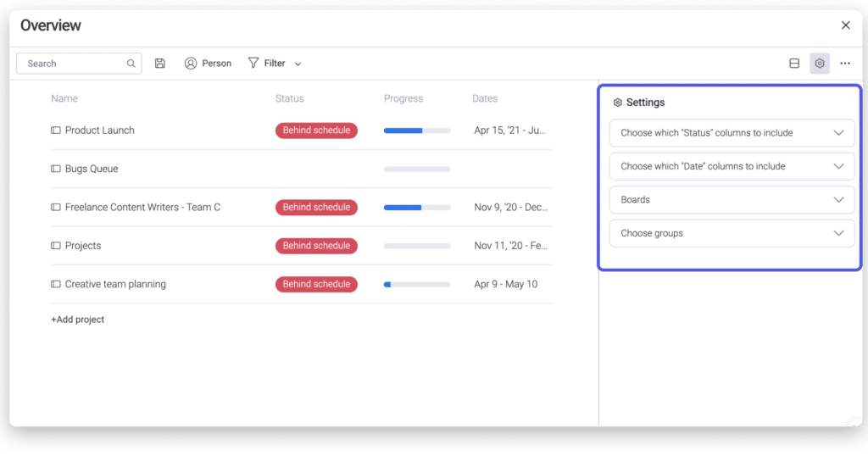This screenshot has width=868, height=456.
Task: Click Bugs Queue empty progress bar
Action: [417, 169]
